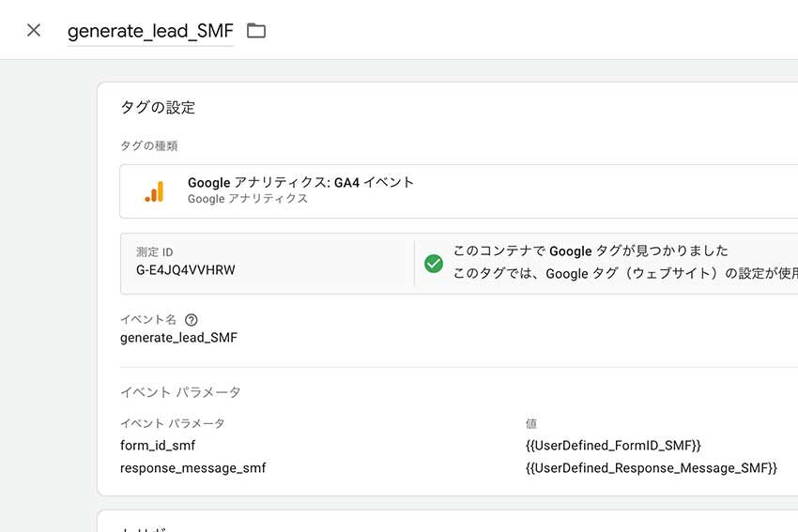Screen dimensions: 798x532
Task: Click event name value generate_lead_SMF
Action: [x=178, y=338]
